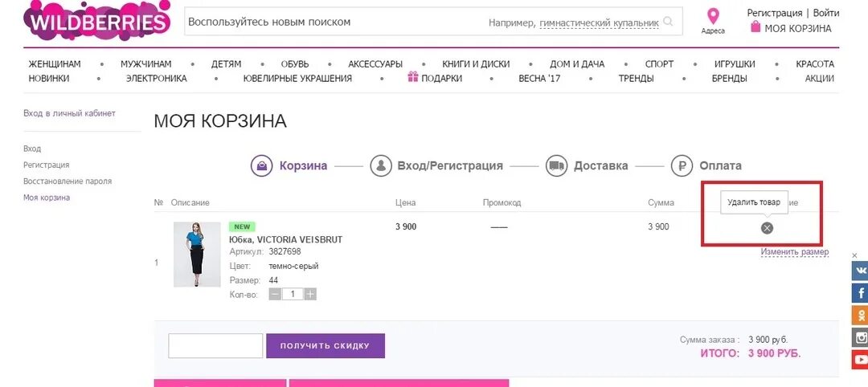The height and width of the screenshot is (387, 868).
Task: Open the Юбка, VICTORIA VEISBRUT product link
Action: coord(285,239)
